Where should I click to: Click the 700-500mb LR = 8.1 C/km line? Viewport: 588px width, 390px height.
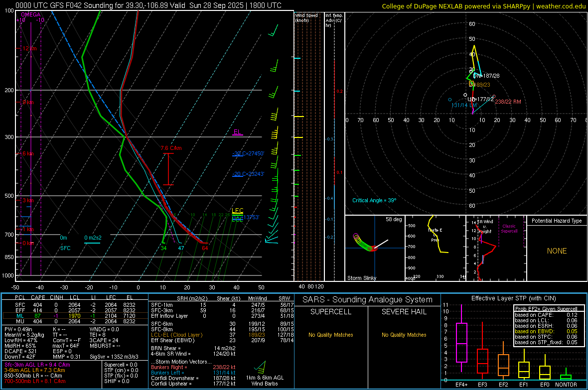coord(35,381)
